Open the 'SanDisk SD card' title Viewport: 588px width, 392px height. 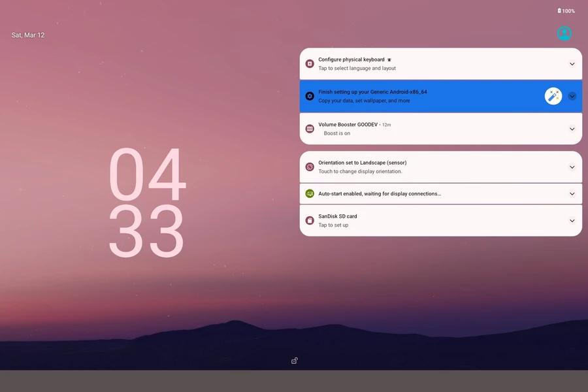click(338, 216)
